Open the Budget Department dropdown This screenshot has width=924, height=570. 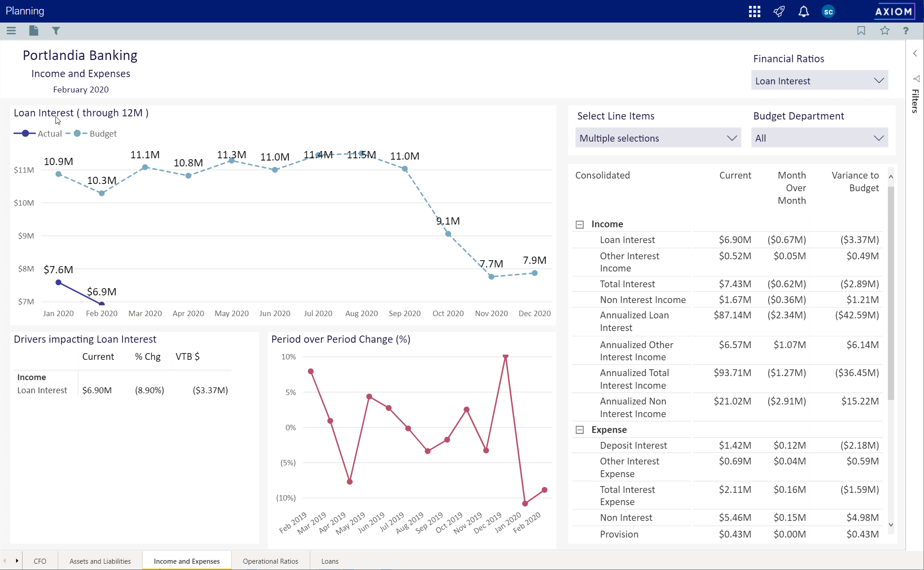coord(819,138)
